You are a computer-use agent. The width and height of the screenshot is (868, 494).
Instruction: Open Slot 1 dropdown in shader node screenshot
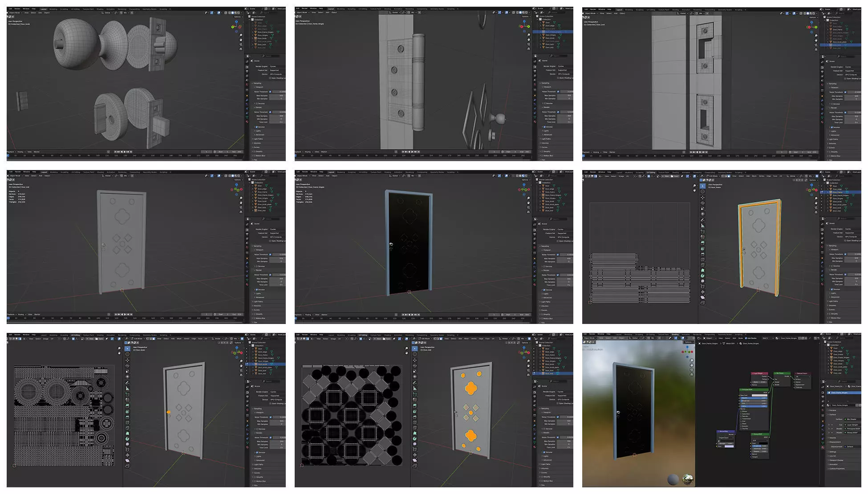[x=768, y=338]
